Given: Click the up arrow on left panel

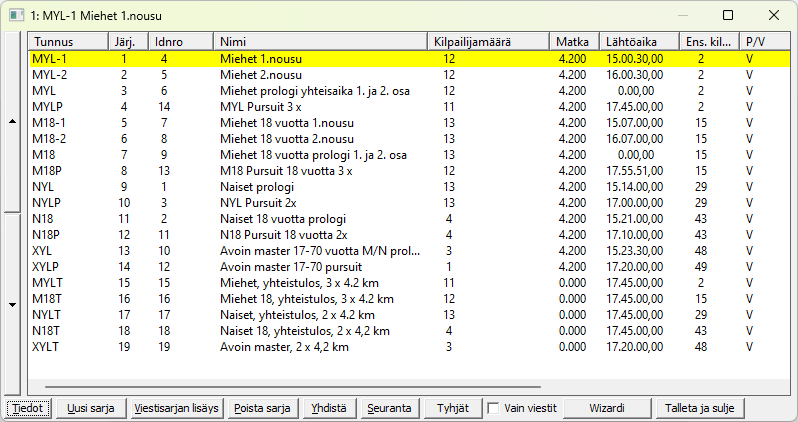Looking at the screenshot, I should [11, 121].
